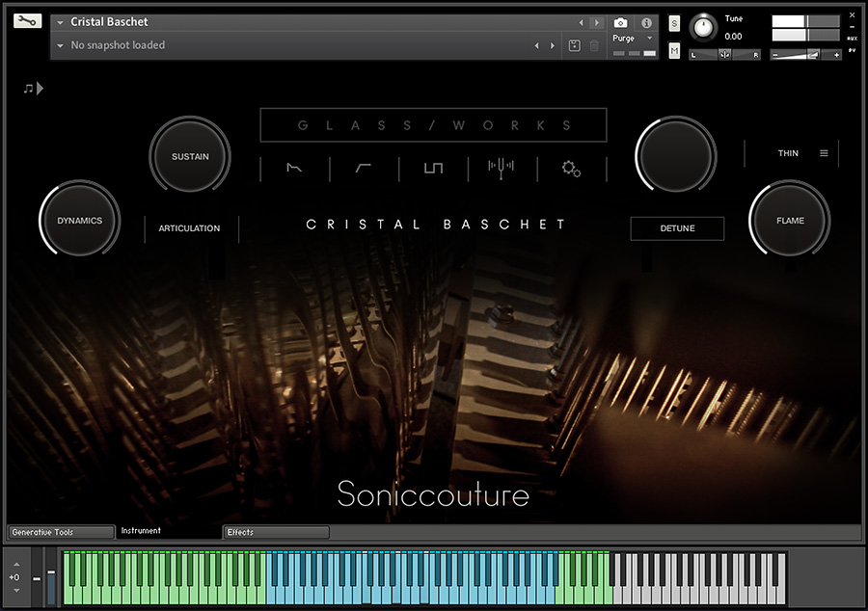Image resolution: width=868 pixels, height=611 pixels.
Task: Toggle the PV button
Action: coord(852,50)
